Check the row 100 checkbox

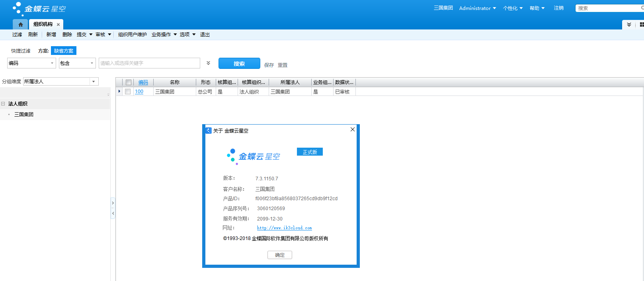click(x=128, y=92)
